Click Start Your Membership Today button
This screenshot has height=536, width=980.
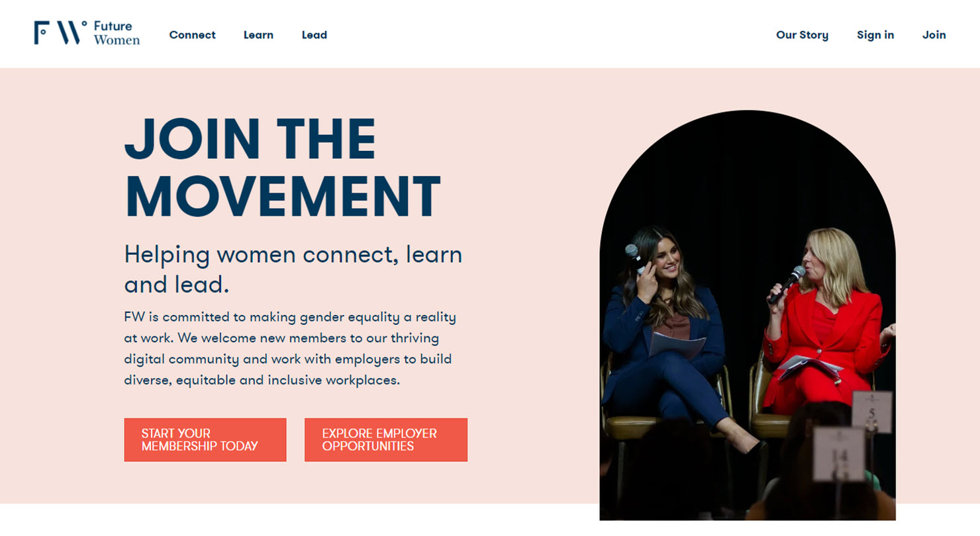pos(205,440)
